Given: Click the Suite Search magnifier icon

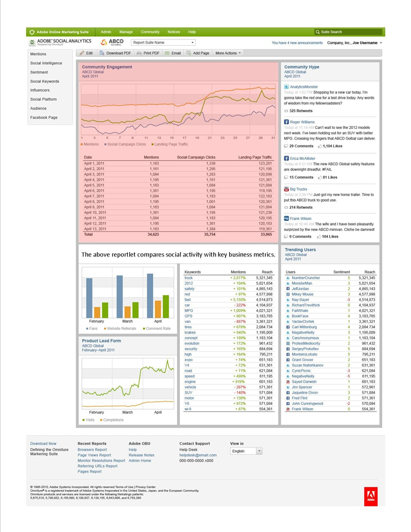Looking at the screenshot, I should [317, 32].
